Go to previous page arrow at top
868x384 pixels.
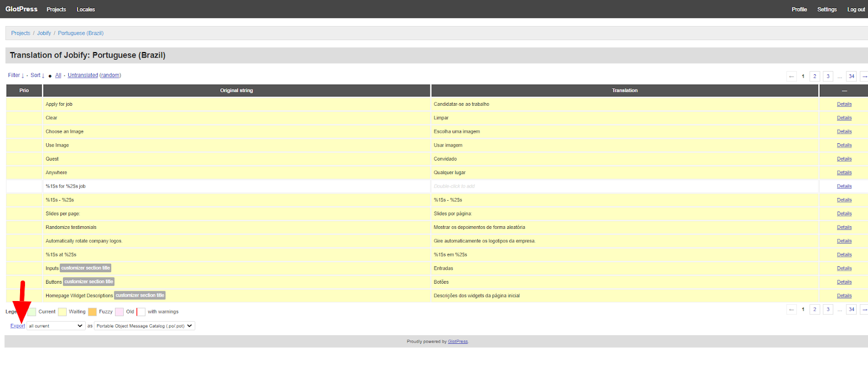click(x=792, y=76)
